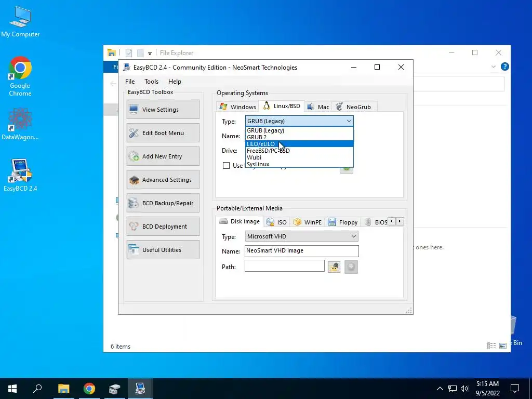Open File Explorer quick access toolbar dropdown
The height and width of the screenshot is (399, 532).
(x=150, y=54)
